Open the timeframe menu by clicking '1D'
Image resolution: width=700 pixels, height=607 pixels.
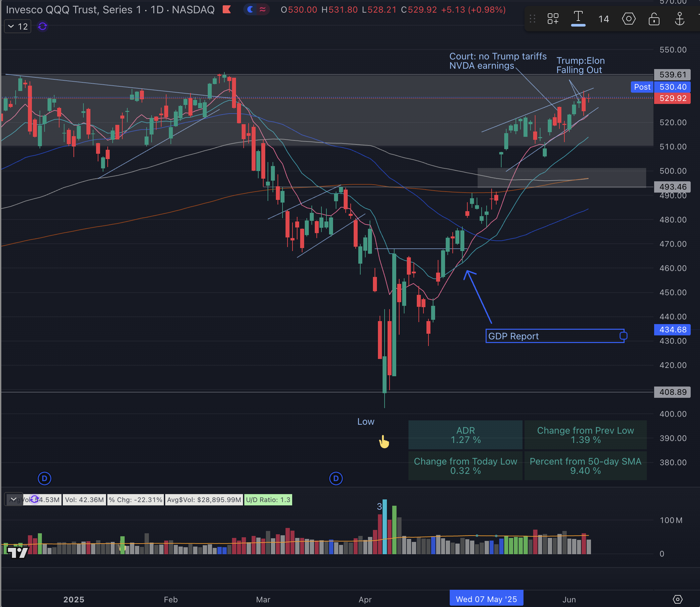point(157,9)
